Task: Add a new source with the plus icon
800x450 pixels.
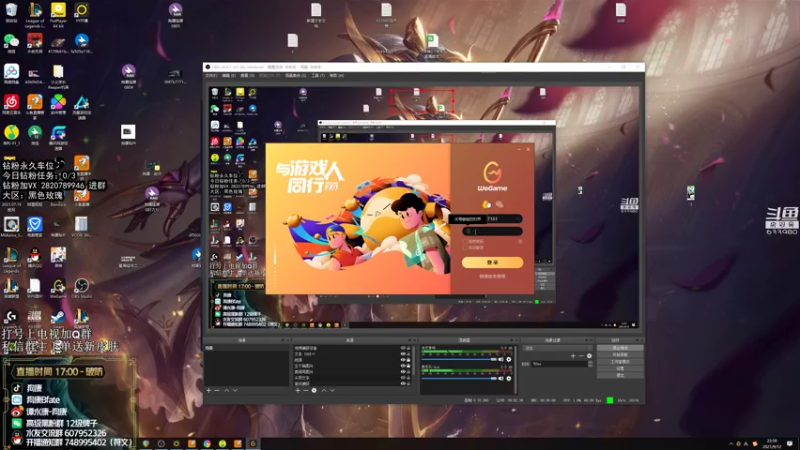Action: point(298,390)
